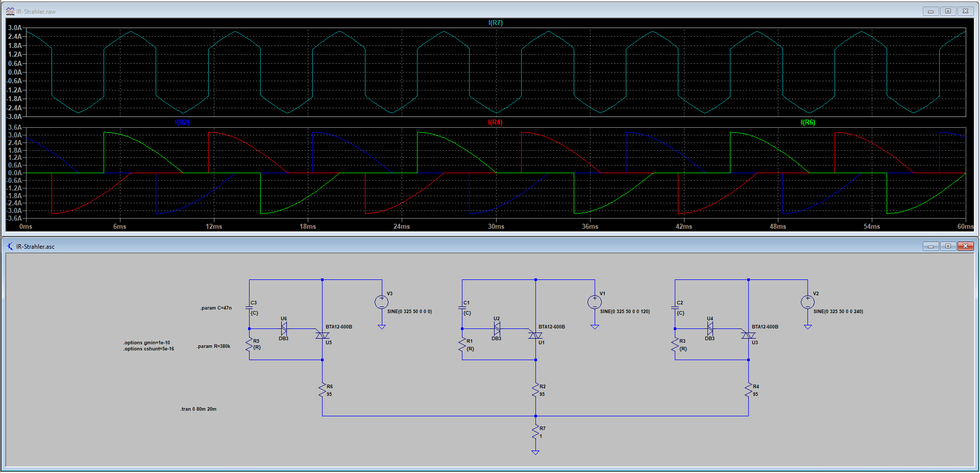
Task: Click the 30ms time axis label
Action: pos(496,227)
